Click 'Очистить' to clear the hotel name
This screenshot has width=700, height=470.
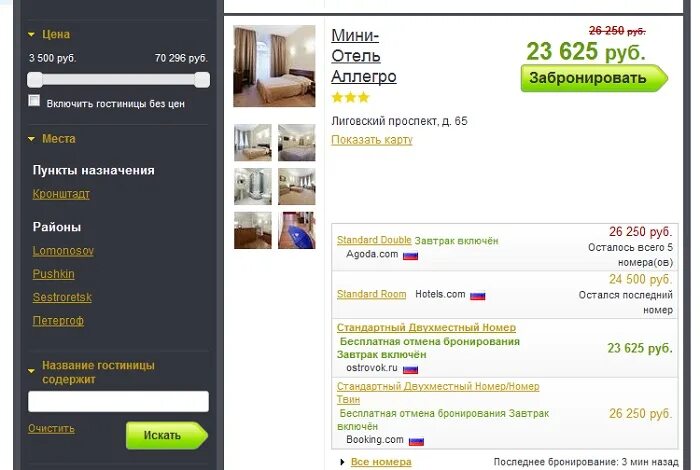coord(51,428)
